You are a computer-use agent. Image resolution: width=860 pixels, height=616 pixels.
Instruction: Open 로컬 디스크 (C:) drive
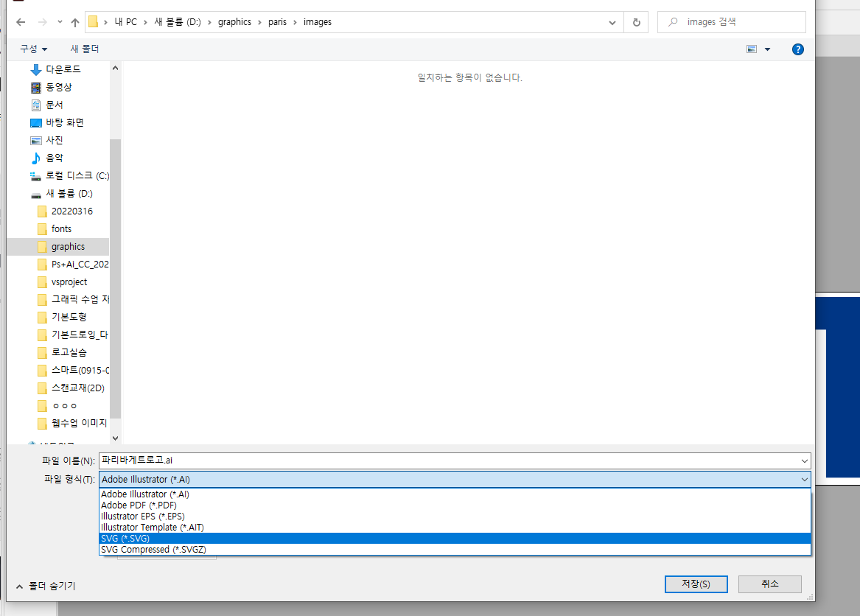pos(77,175)
